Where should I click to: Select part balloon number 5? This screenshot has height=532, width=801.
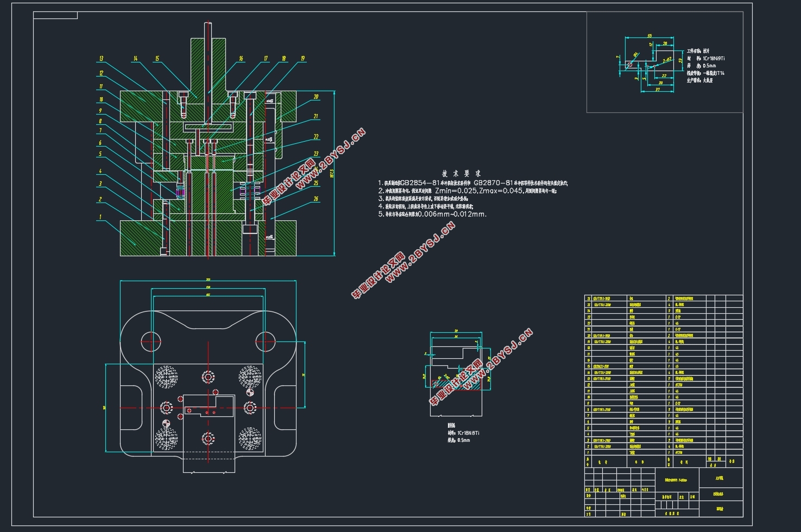[x=100, y=154]
